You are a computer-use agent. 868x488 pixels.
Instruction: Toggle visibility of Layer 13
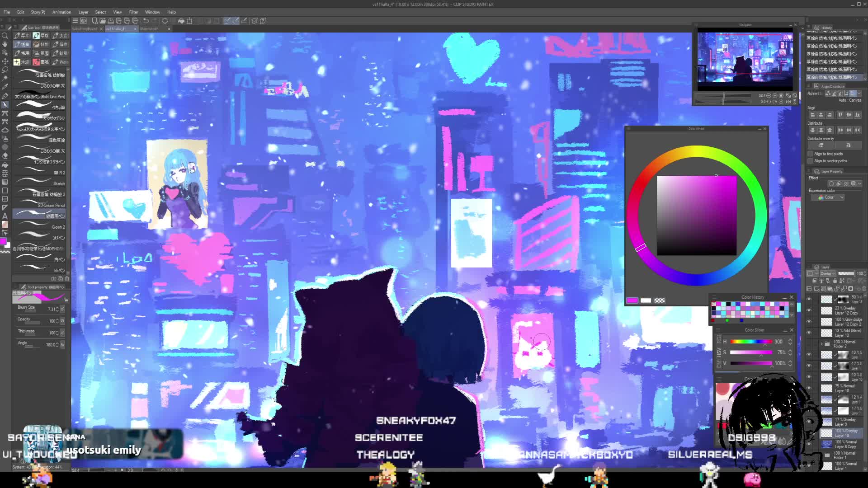pyautogui.click(x=809, y=299)
